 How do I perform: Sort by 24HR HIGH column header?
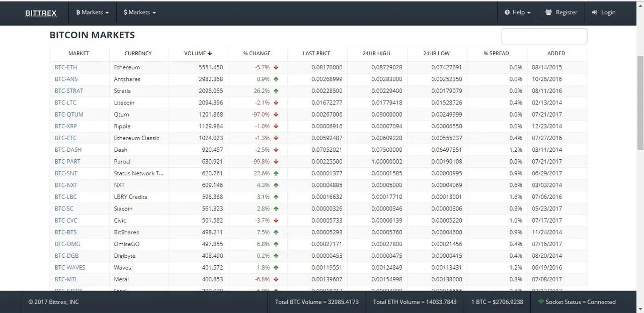[376, 53]
